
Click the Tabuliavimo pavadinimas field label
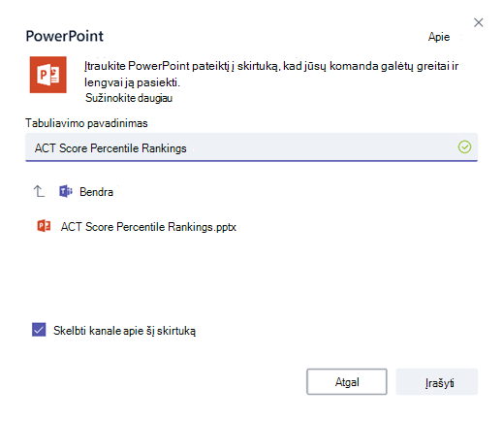point(86,123)
